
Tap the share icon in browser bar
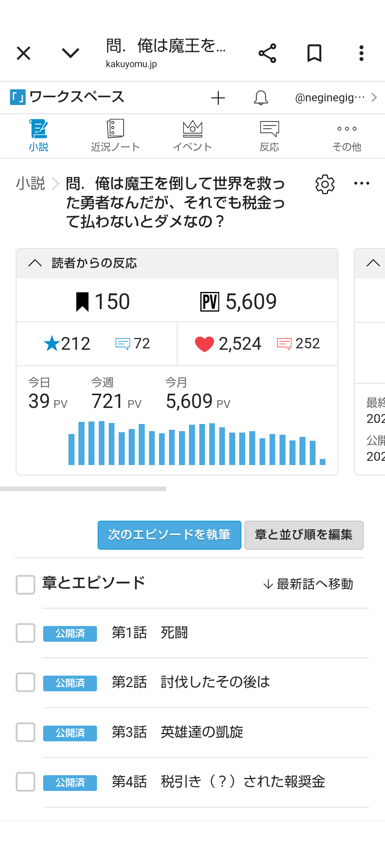coord(267,54)
